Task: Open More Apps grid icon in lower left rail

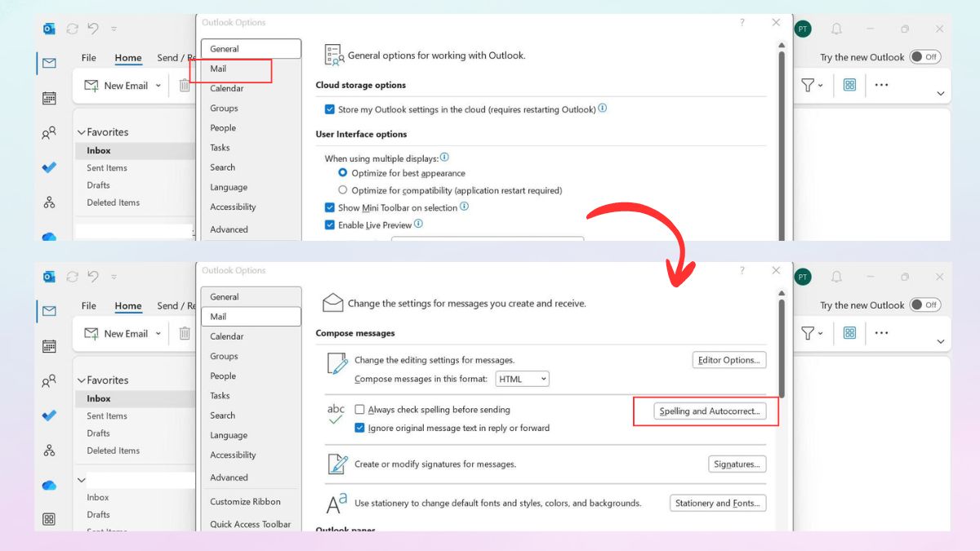Action: coord(49,519)
